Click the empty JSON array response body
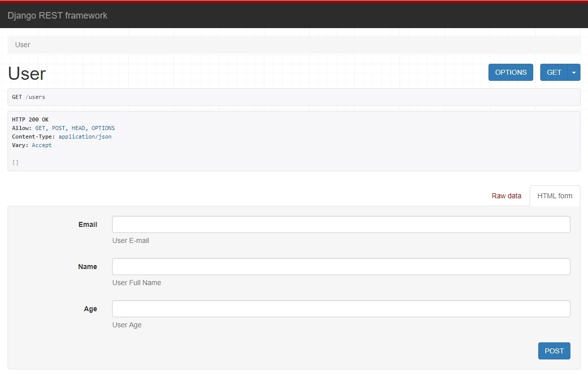Image resolution: width=588 pixels, height=378 pixels. tap(15, 163)
